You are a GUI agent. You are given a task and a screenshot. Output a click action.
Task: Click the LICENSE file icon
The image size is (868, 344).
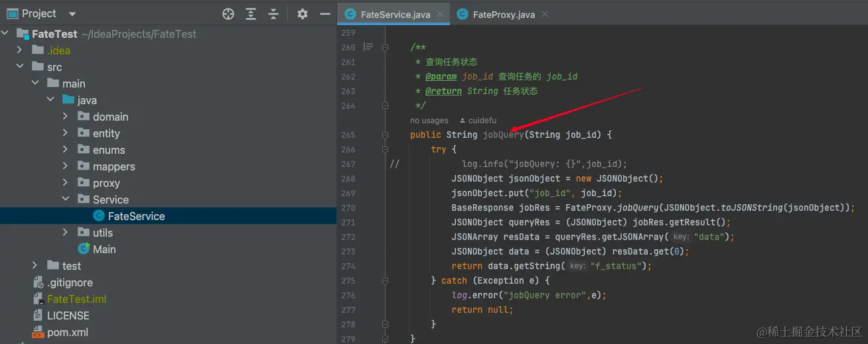38,315
